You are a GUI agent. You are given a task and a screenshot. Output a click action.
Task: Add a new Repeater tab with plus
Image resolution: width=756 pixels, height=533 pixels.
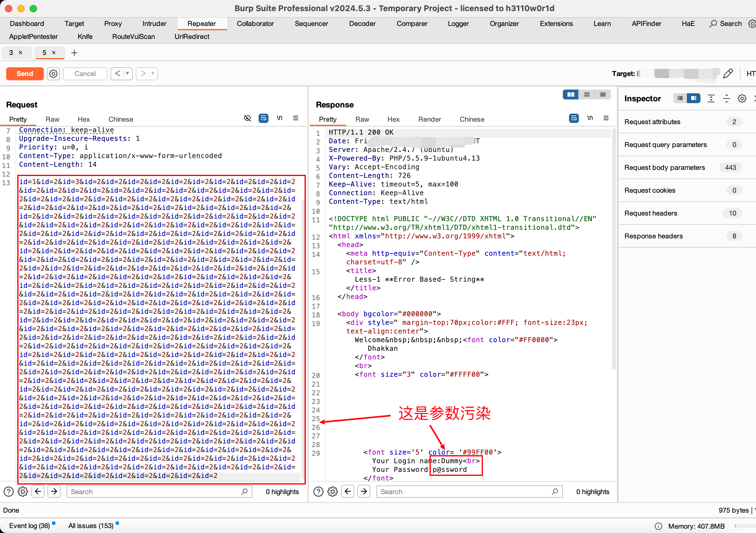coord(74,53)
